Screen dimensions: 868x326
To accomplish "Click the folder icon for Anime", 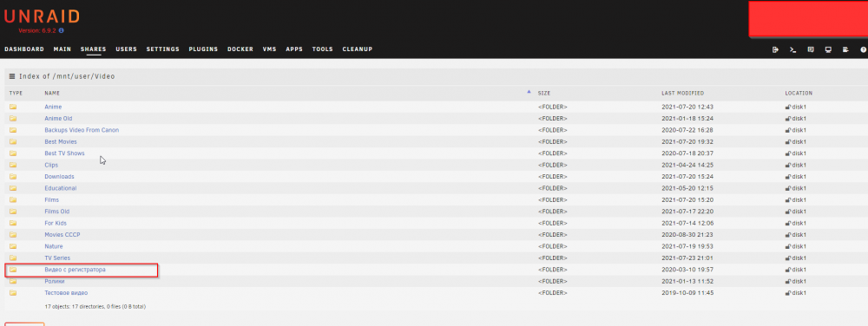I will coord(13,107).
